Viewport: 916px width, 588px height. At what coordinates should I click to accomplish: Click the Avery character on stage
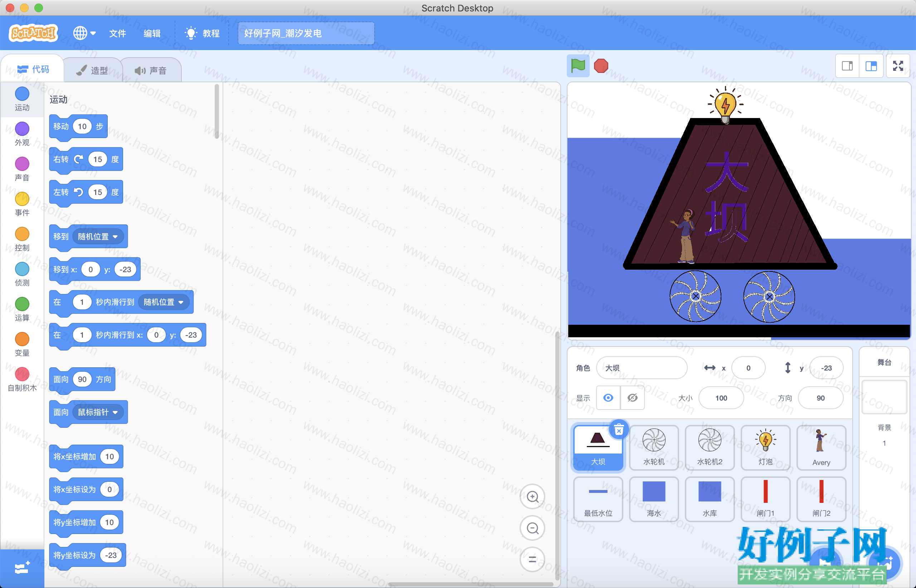point(685,236)
